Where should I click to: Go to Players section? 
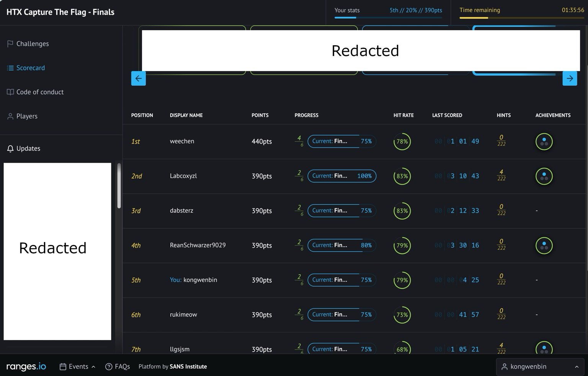pyautogui.click(x=27, y=116)
